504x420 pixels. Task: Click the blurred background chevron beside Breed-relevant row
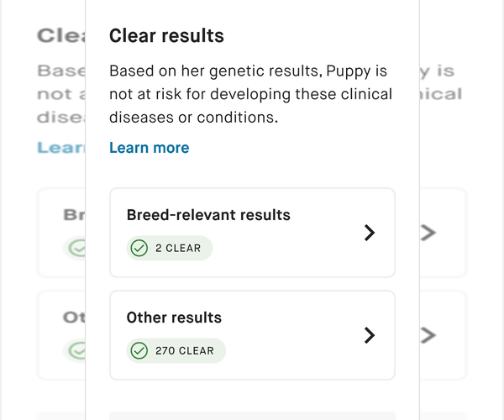tap(428, 233)
